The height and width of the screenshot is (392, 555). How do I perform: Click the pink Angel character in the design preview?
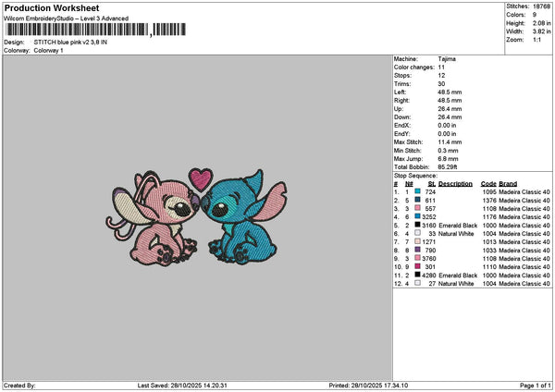[153, 218]
